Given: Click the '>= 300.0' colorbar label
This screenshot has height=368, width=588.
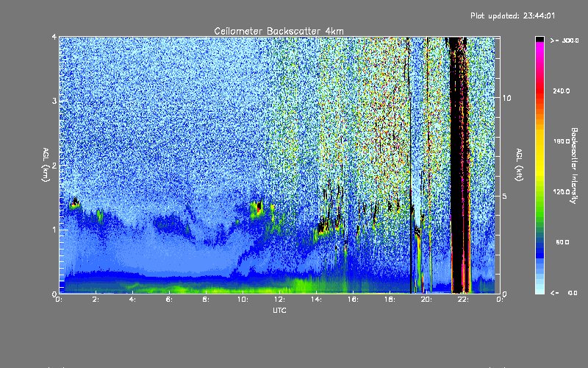Looking at the screenshot, I should (x=564, y=40).
